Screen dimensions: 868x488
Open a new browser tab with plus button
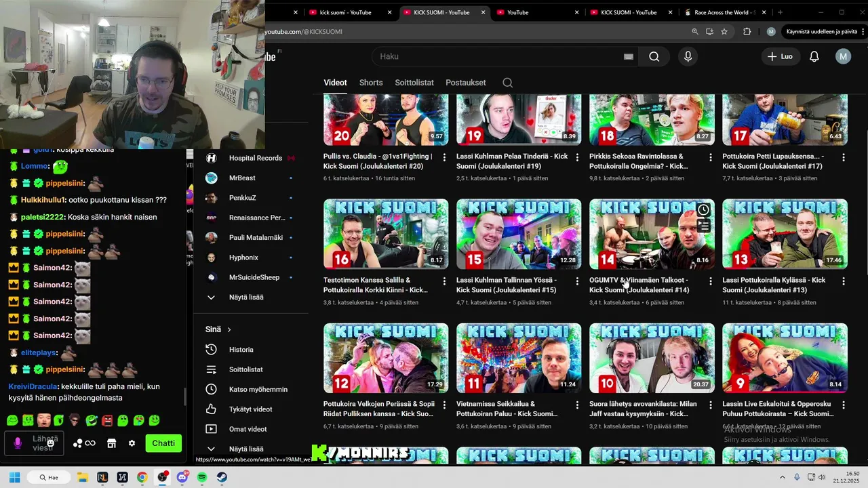click(x=780, y=12)
